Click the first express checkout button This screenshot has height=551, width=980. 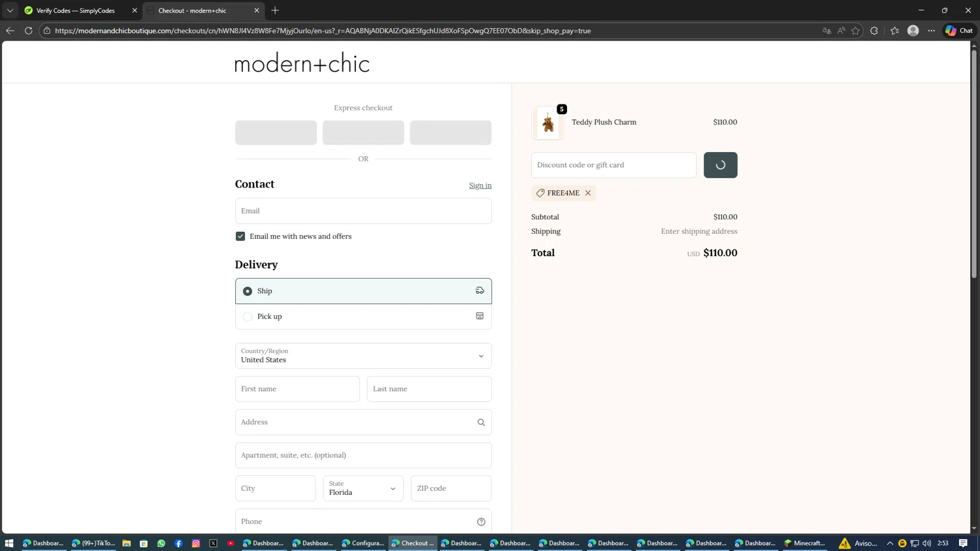(x=276, y=133)
